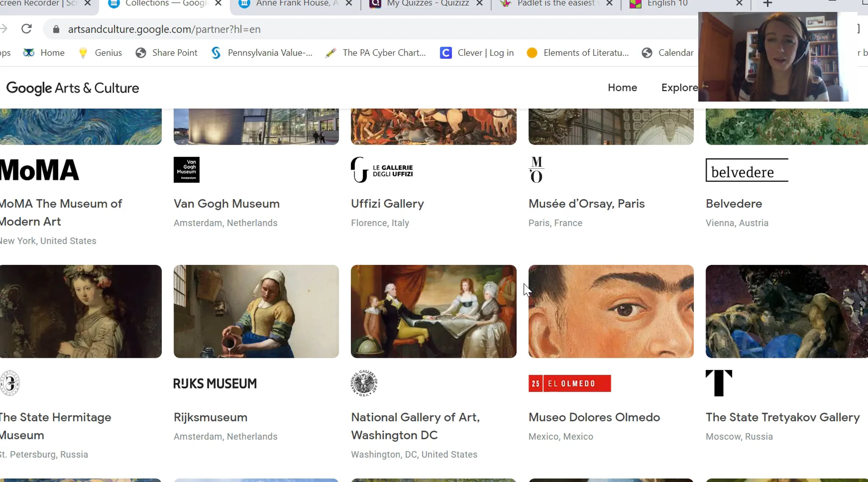Screen dimensions: 868x482
Task: Open the Van Gogh Museum title link
Action: pos(226,204)
